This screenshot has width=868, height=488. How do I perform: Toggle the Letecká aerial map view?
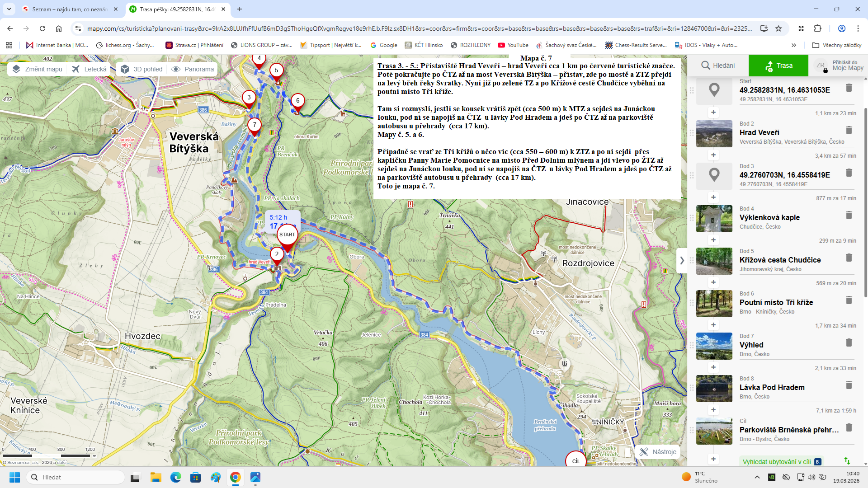click(90, 69)
